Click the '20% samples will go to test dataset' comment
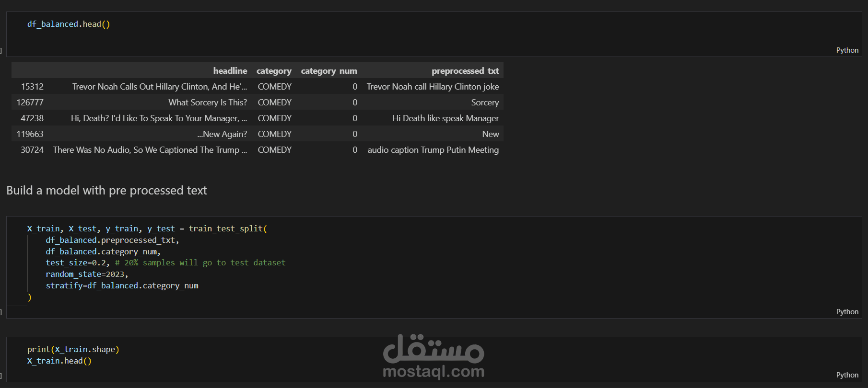Screen dimensions: 868x388 200,263
